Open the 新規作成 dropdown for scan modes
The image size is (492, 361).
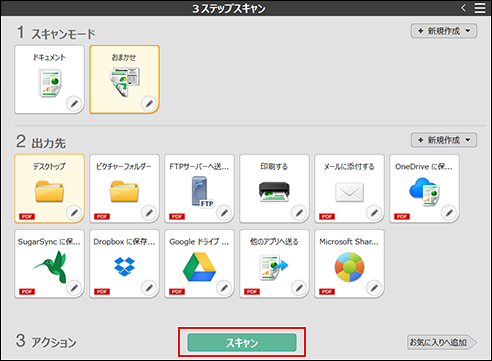coord(444,31)
